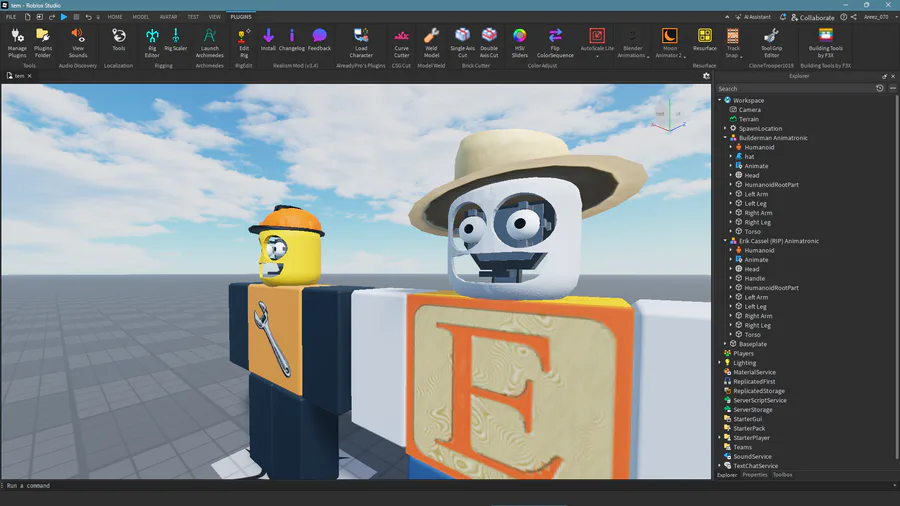Expand the StarterPlayer service
Viewport: 900px width, 506px height.
tap(720, 438)
